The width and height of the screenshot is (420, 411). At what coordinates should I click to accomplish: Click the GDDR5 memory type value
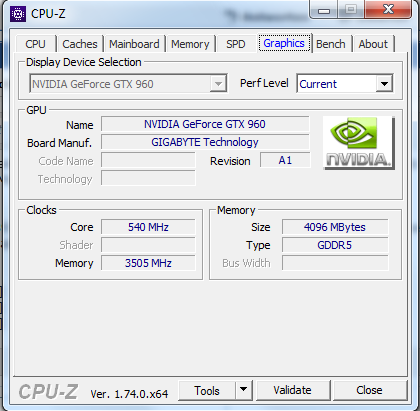[335, 245]
